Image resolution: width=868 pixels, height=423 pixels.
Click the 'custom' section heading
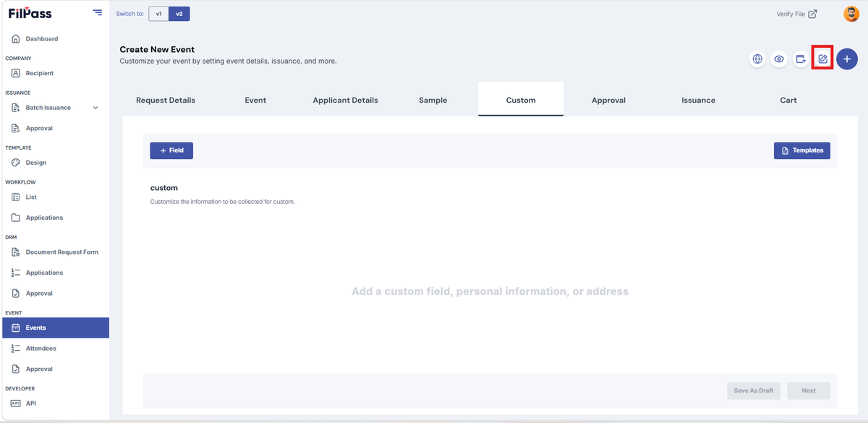pos(164,188)
